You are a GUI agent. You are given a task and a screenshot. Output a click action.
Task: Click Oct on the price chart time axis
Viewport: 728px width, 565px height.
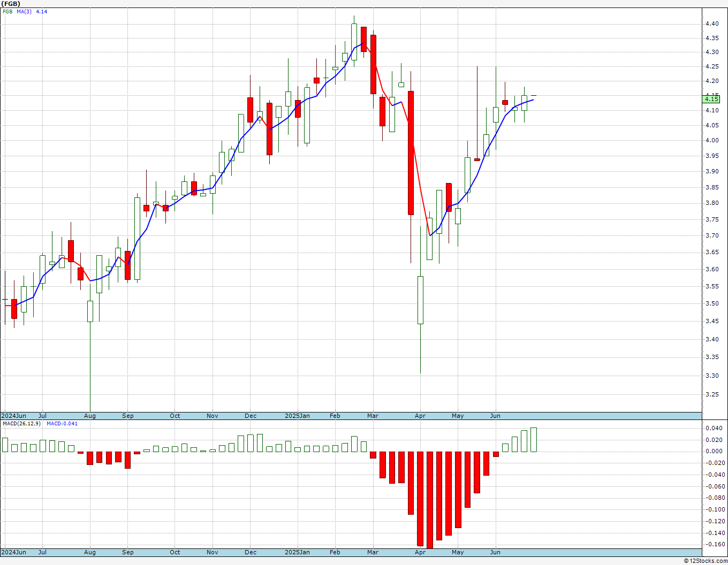click(x=175, y=416)
